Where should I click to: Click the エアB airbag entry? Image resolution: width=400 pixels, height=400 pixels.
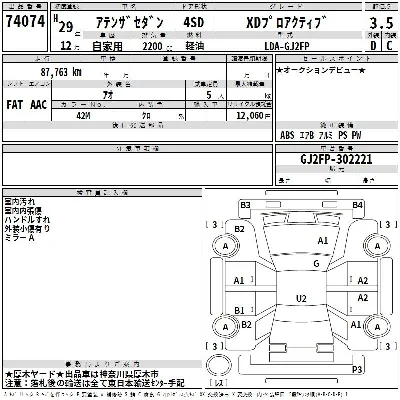[306, 135]
